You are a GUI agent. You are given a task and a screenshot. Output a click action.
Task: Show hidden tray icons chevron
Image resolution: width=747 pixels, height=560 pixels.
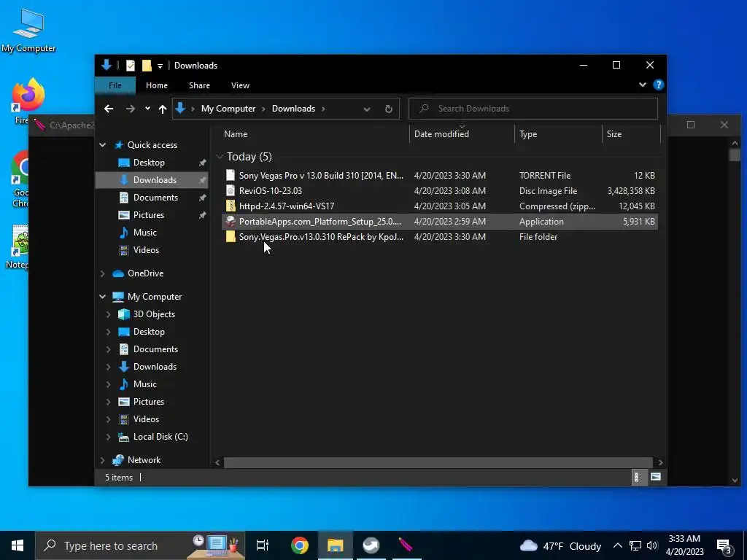pyautogui.click(x=617, y=545)
